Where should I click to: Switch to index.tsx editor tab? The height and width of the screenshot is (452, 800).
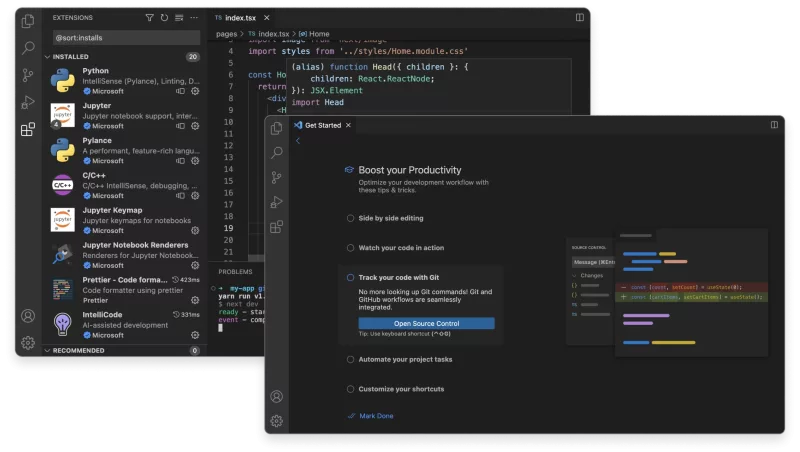coord(240,18)
